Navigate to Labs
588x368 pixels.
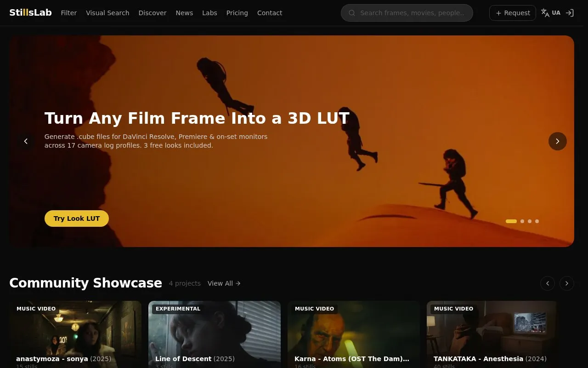pos(209,13)
